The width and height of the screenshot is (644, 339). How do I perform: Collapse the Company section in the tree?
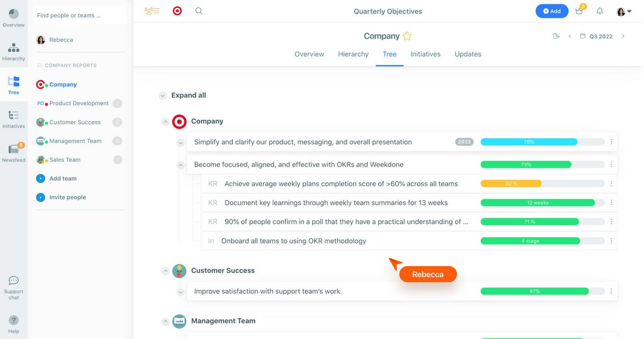pos(165,122)
